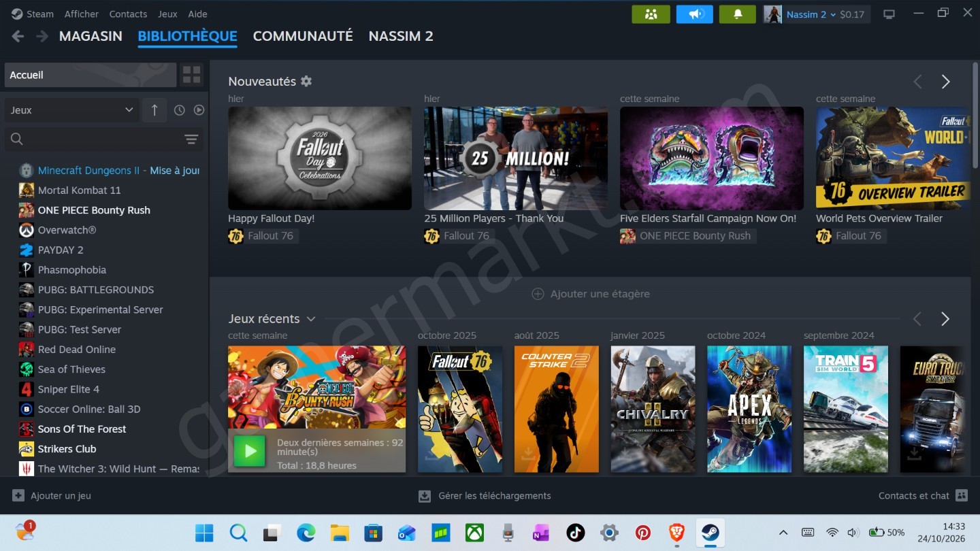
Task: Open the friends list green button
Action: (x=651, y=14)
